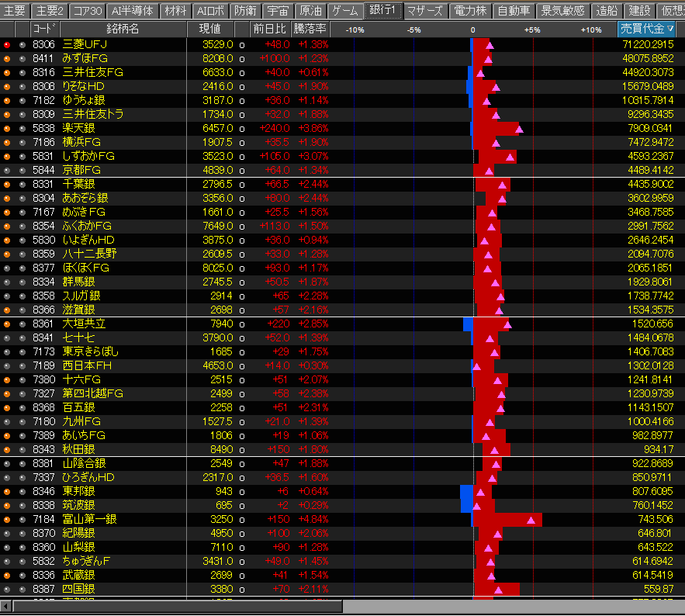685x616 pixels.
Task: Click the 銘柄名 column header
Action: (123, 29)
